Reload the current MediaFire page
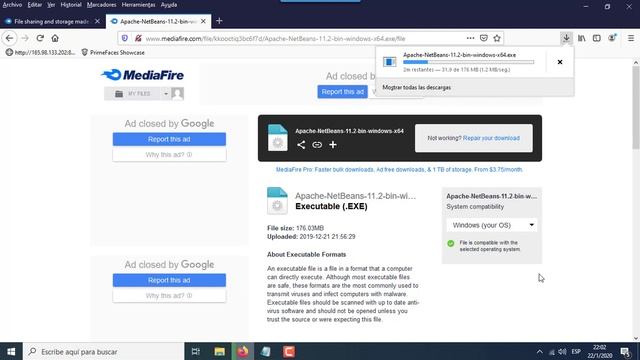Viewport: 640px width, 360px height. pos(40,38)
